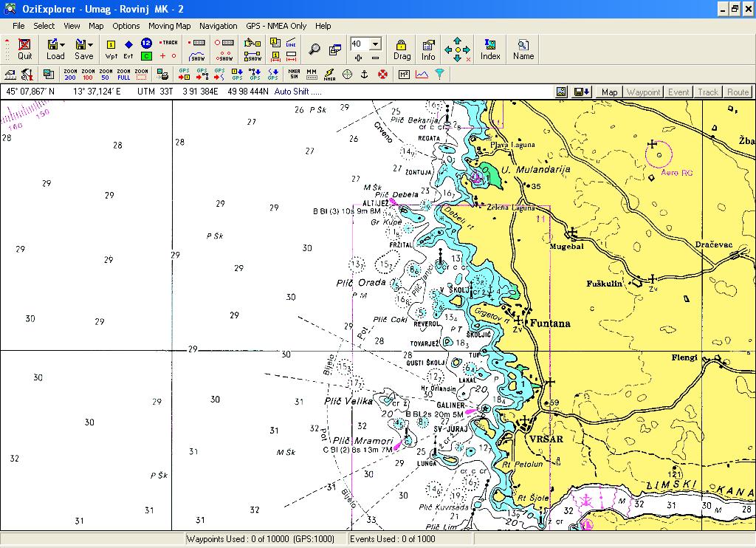Screen dimensions: 756x548
Task: Open the Moving Map menu
Action: (x=169, y=26)
